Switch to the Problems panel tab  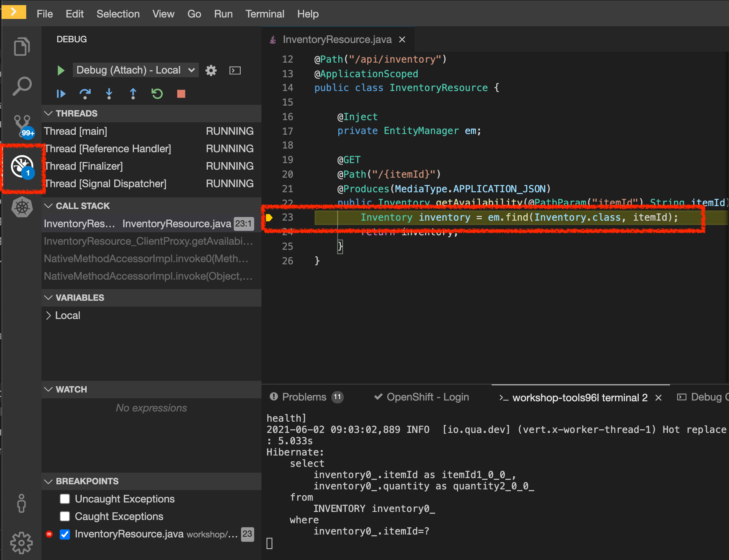click(x=304, y=397)
